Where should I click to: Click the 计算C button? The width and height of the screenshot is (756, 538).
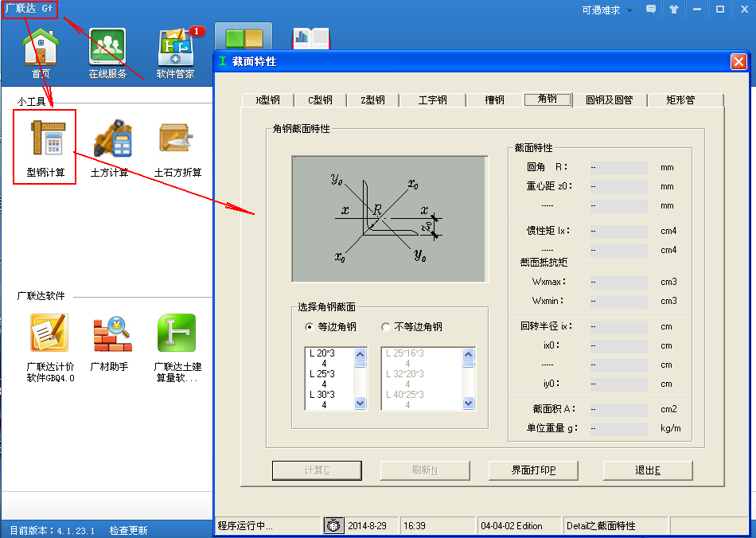(x=317, y=470)
